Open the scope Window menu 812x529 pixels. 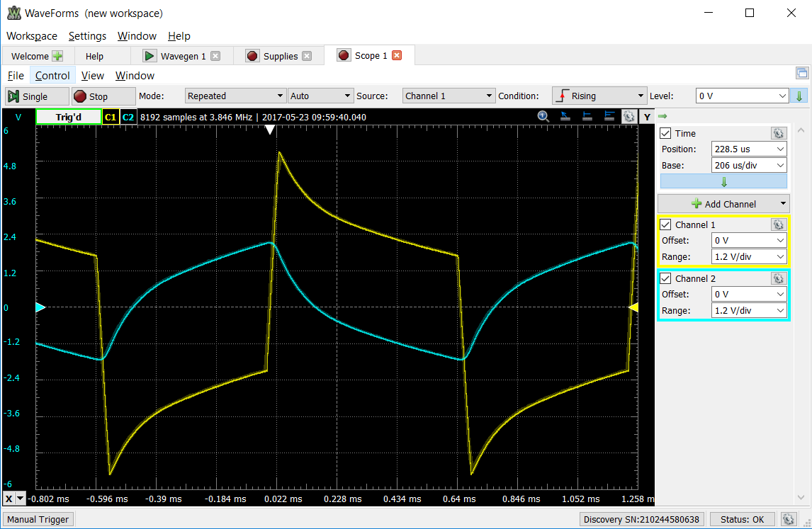pos(135,76)
